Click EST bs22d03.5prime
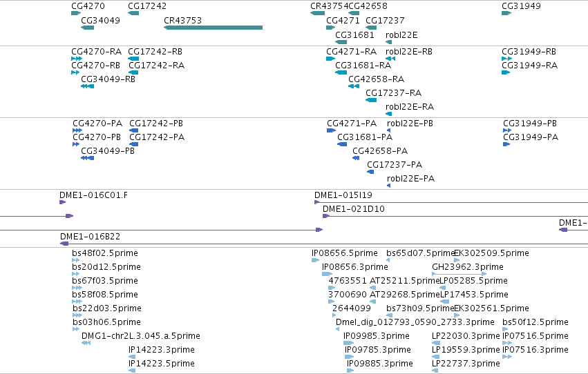This screenshot has height=374, width=588. tap(107, 308)
